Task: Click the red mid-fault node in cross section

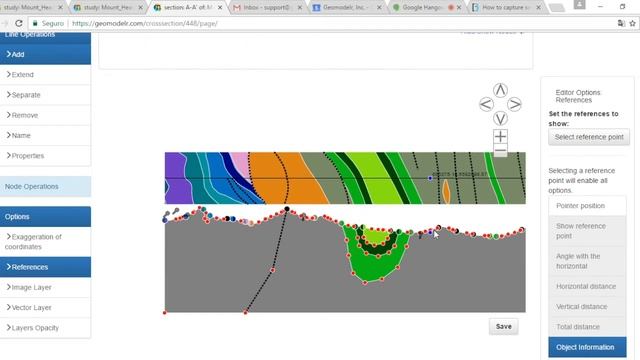Action: pos(273,270)
